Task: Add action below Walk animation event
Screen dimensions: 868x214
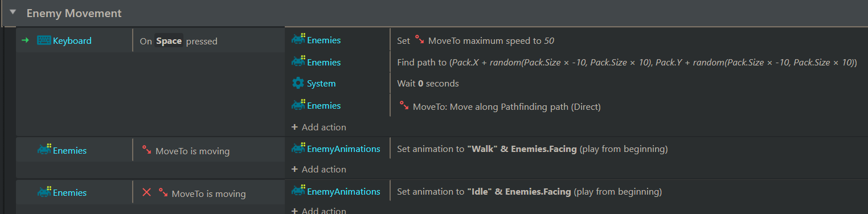Action: tap(319, 169)
